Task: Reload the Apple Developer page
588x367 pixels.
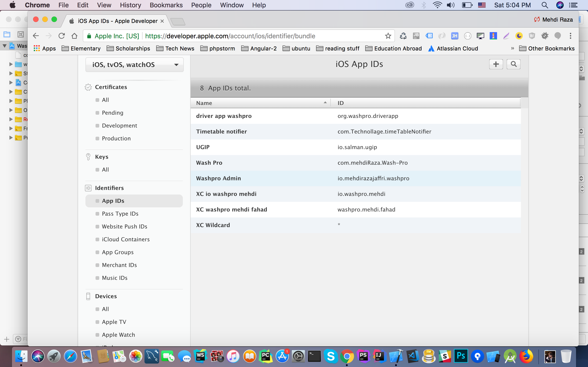Action: click(62, 36)
